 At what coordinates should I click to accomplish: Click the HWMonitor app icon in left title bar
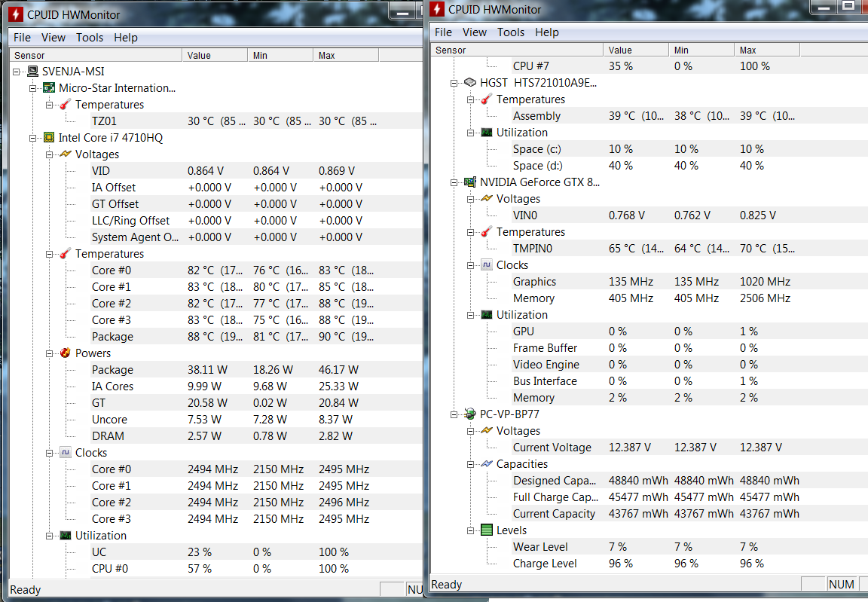(x=16, y=14)
